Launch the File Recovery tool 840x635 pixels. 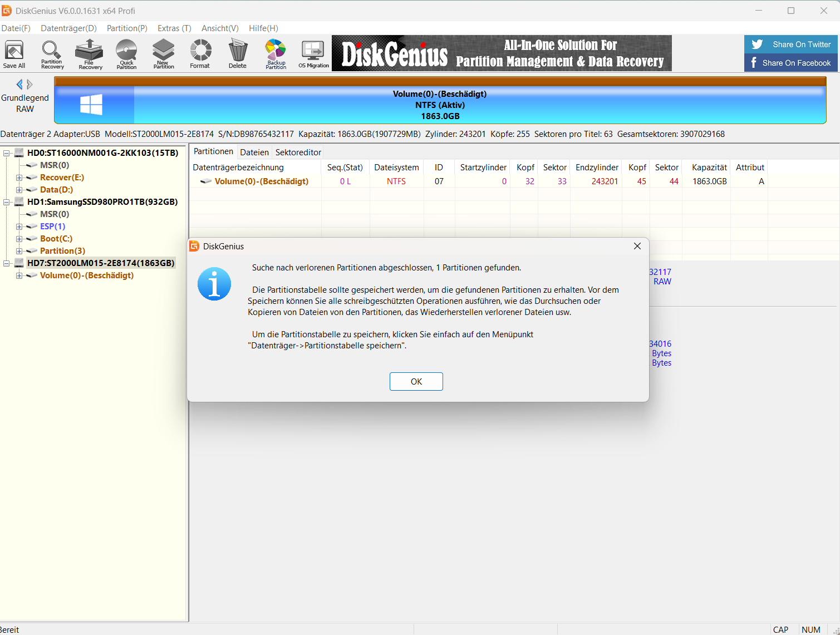click(x=90, y=55)
